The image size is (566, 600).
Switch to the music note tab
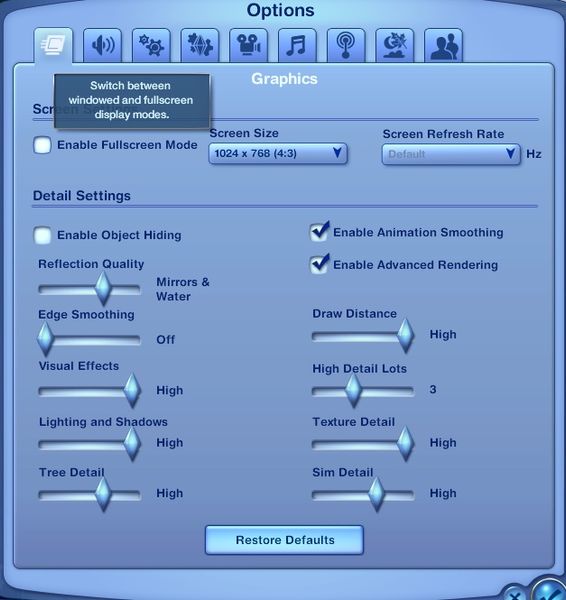tap(297, 45)
